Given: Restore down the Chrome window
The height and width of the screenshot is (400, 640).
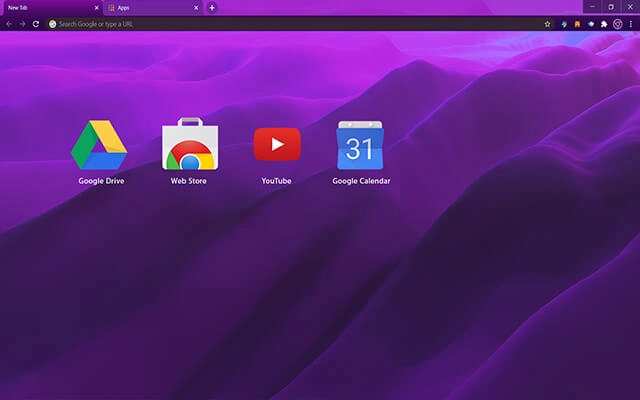Looking at the screenshot, I should point(611,7).
